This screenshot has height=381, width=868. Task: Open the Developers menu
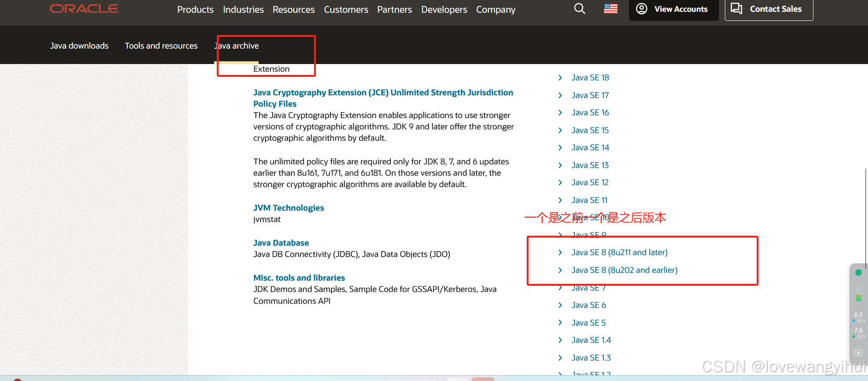(x=444, y=10)
